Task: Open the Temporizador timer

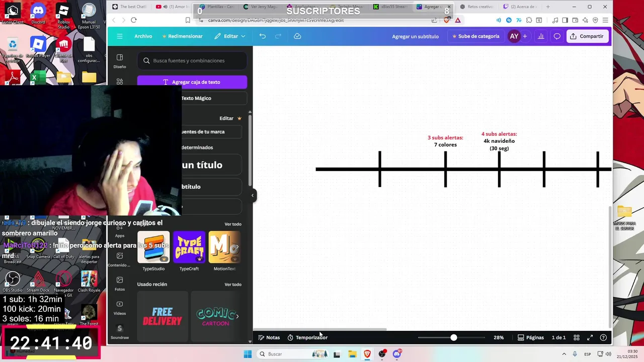Action: (x=307, y=337)
